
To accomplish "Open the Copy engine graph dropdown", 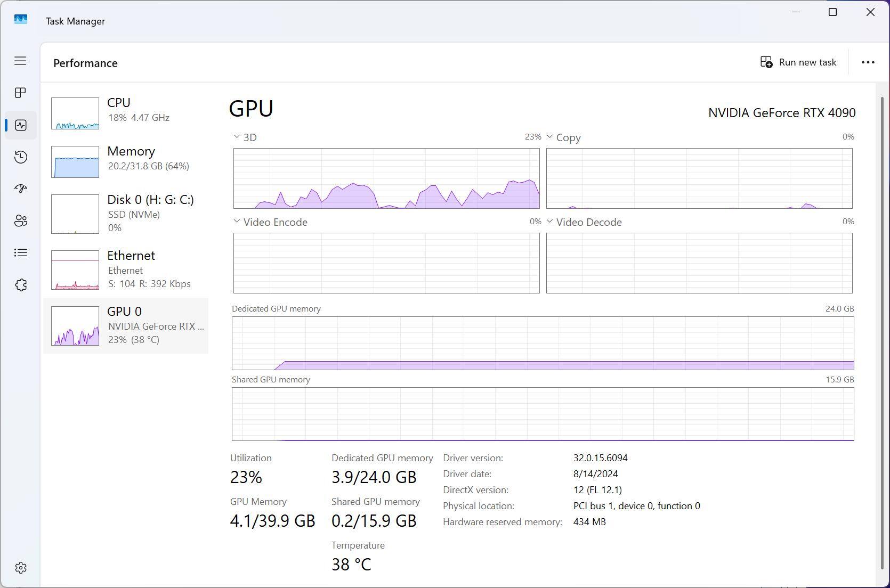I will [563, 137].
